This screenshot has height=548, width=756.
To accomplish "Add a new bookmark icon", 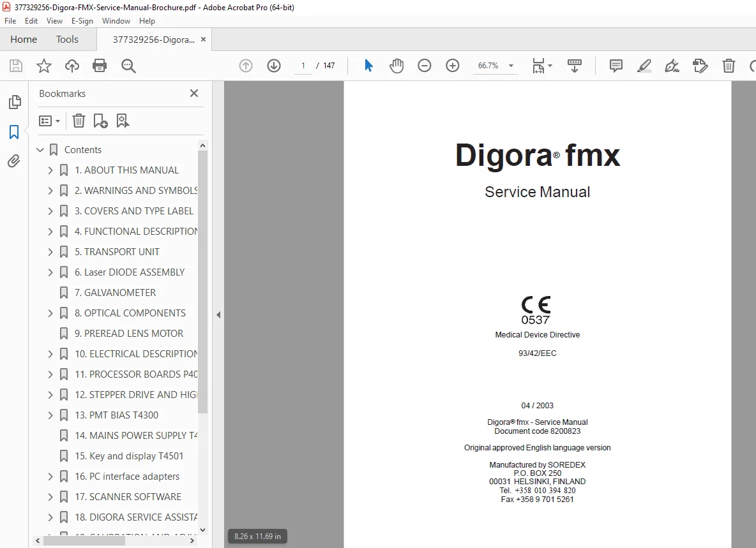I will (x=100, y=121).
